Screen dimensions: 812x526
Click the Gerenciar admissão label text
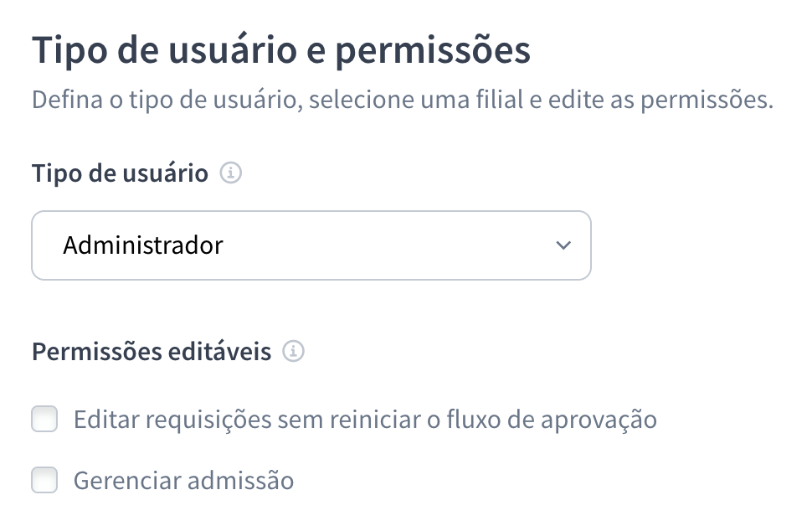pos(183,480)
